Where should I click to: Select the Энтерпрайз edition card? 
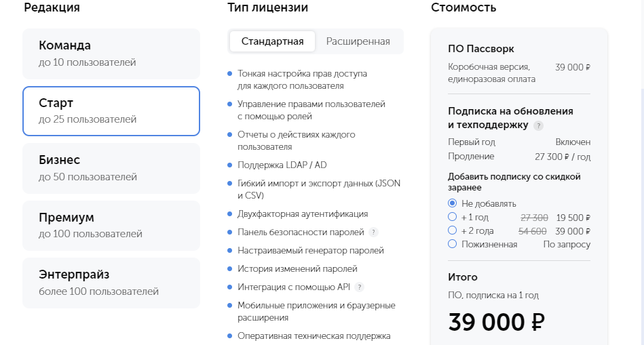[x=111, y=283]
